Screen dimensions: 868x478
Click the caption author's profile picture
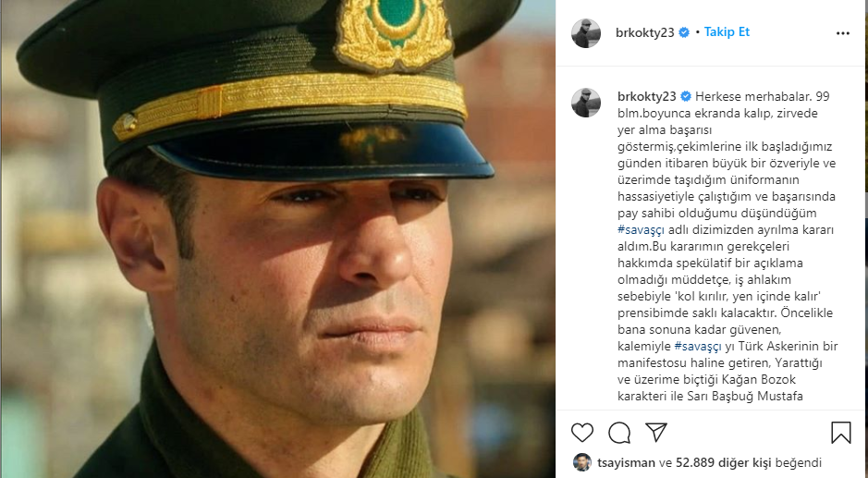pos(586,103)
